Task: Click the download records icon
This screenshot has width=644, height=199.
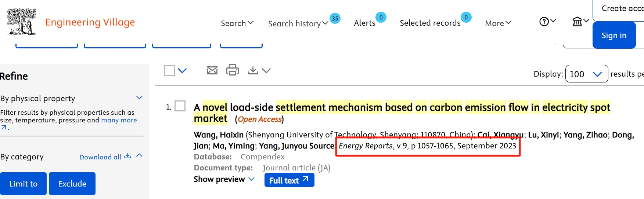Action: [253, 70]
